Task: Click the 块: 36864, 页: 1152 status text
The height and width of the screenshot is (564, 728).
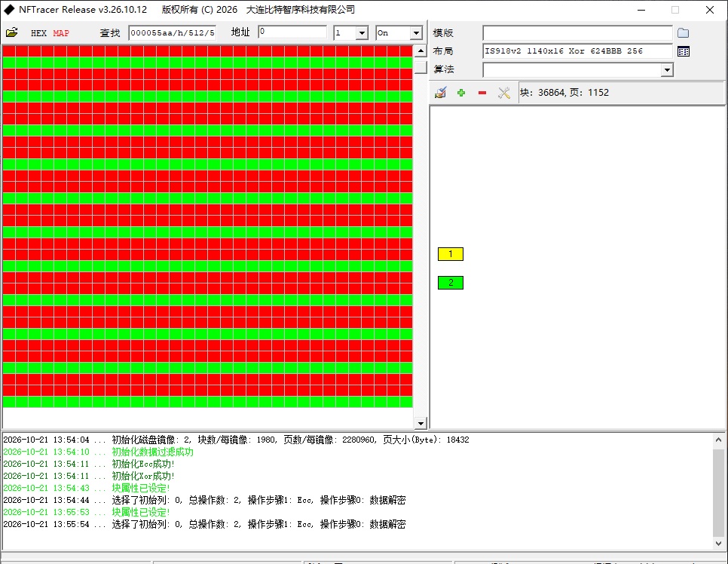Action: coord(564,93)
